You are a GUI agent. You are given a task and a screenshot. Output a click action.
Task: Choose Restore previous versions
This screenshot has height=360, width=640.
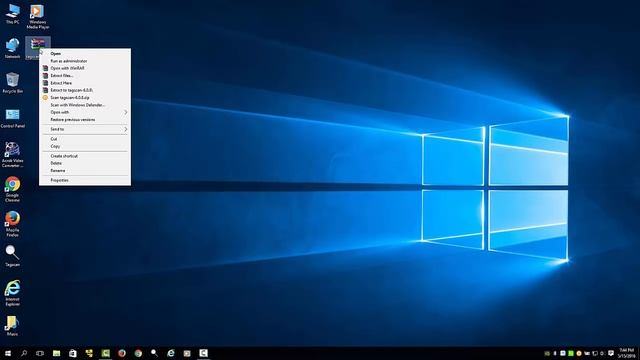point(85,120)
